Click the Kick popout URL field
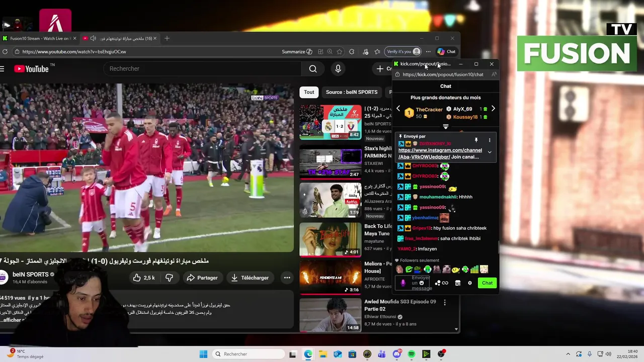Viewport: 644px width, 362px height. (443, 74)
